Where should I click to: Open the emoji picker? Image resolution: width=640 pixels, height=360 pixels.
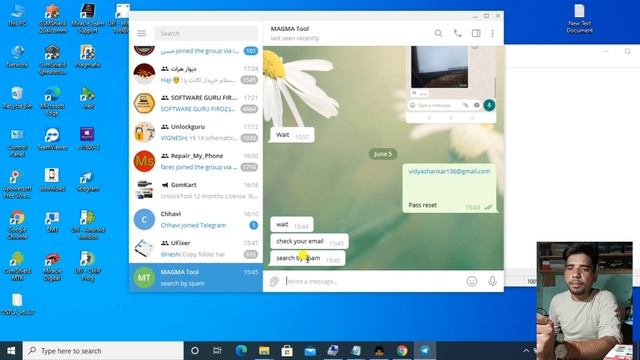472,281
